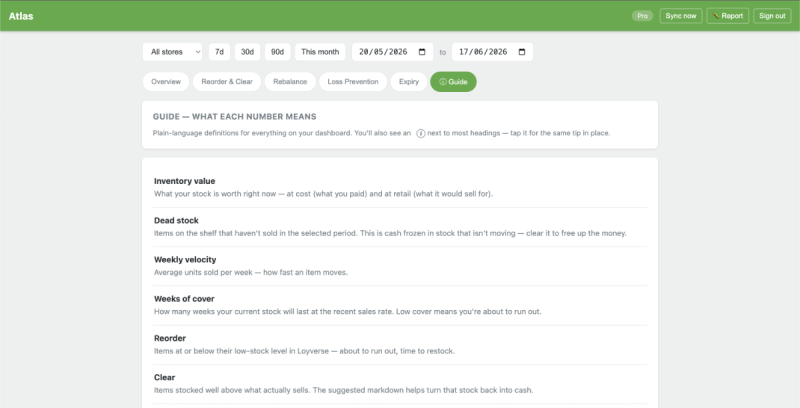Click the 'Items stocked well above what actually sells' description
Screen dimensions: 800x408
343,390
